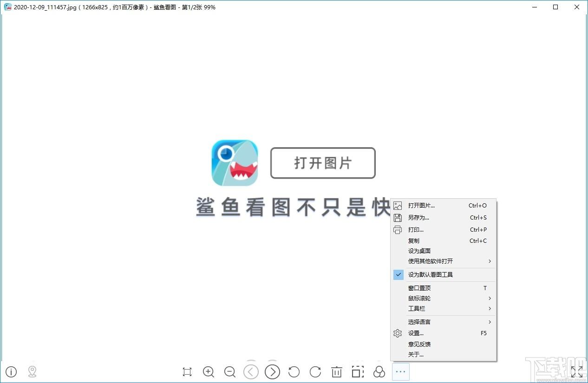Toggle the more options ellipsis button
Image resolution: width=588 pixels, height=383 pixels.
pos(401,372)
